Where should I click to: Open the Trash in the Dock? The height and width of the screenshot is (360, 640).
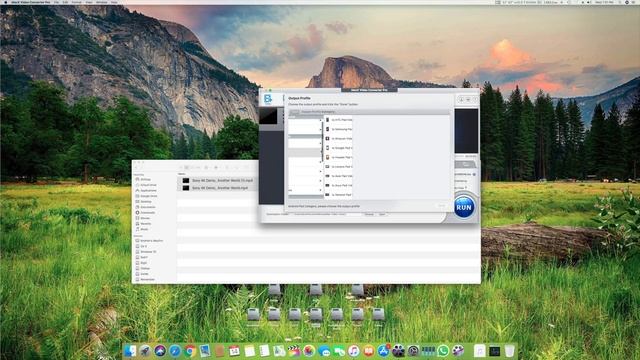tap(509, 351)
